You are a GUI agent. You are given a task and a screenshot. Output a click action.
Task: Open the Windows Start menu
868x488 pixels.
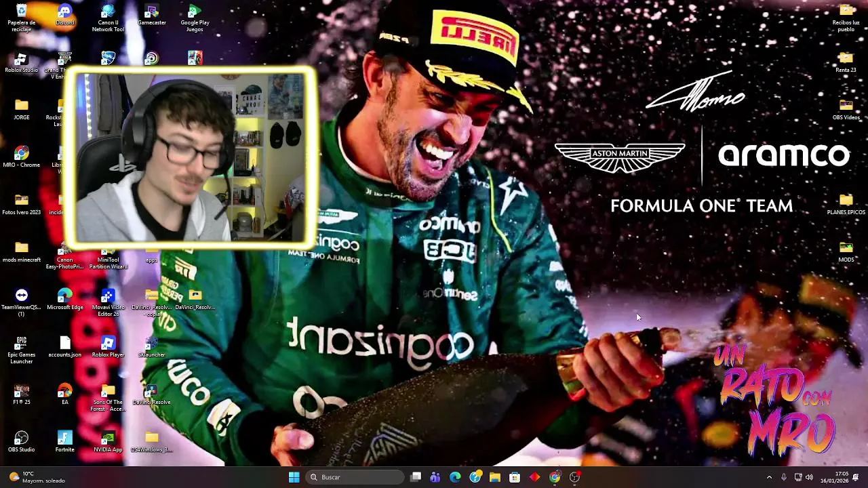(294, 477)
